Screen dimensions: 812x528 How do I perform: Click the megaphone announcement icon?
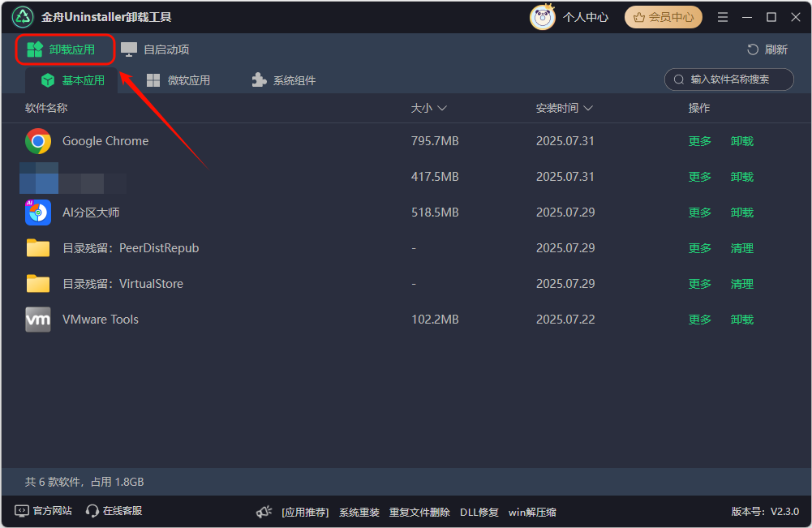click(x=264, y=512)
